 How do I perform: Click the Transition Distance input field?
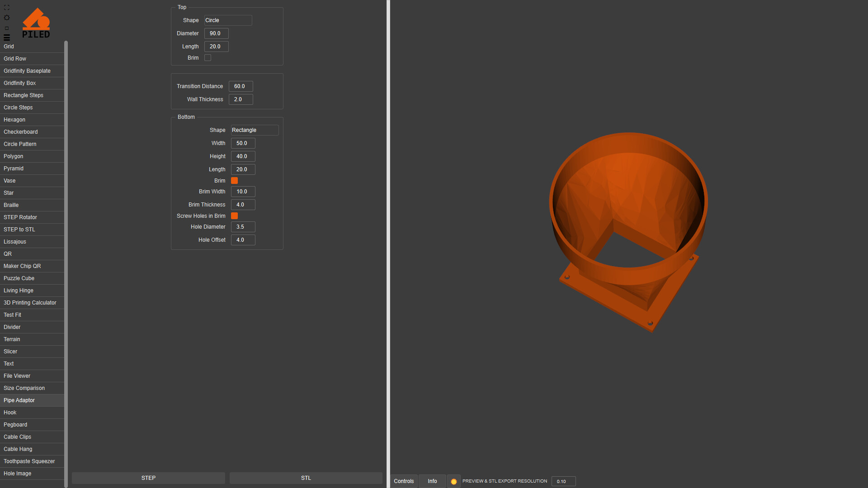click(x=241, y=86)
